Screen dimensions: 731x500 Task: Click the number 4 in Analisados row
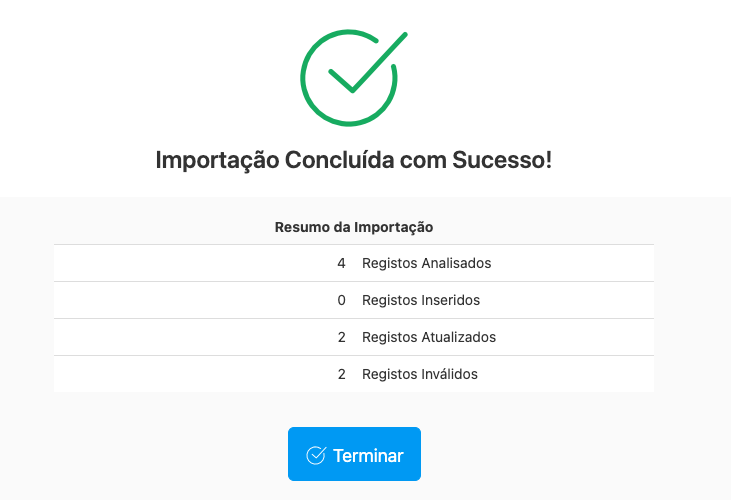click(x=341, y=263)
